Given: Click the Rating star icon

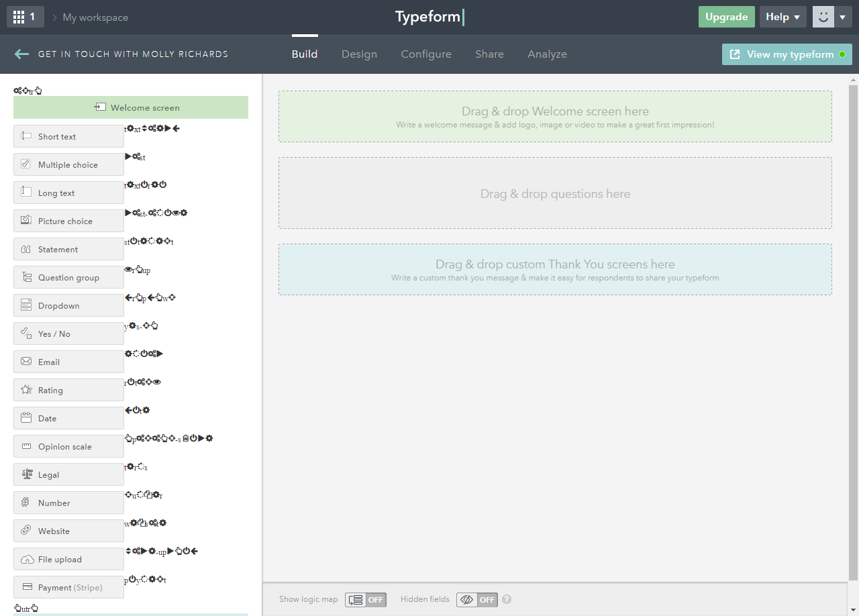Looking at the screenshot, I should (26, 390).
